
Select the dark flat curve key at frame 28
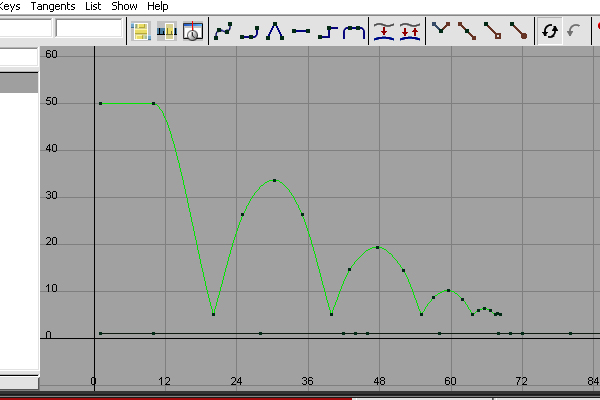(x=261, y=333)
